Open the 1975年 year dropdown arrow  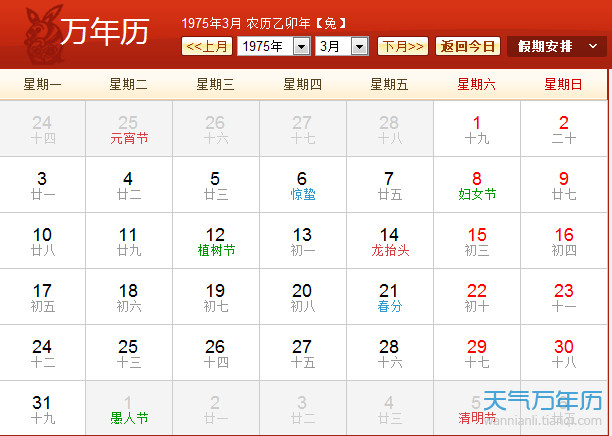pos(301,47)
